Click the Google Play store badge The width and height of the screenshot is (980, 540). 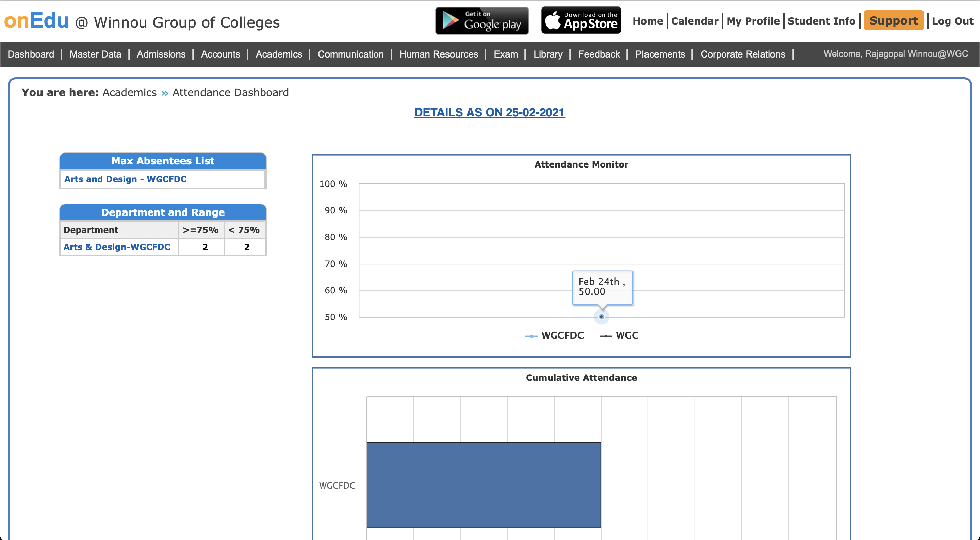coord(481,20)
